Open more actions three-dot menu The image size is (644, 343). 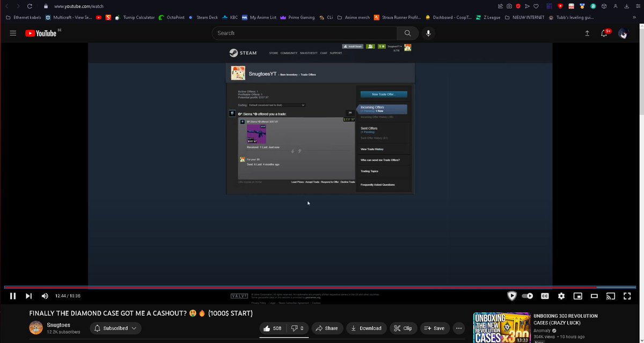(459, 328)
